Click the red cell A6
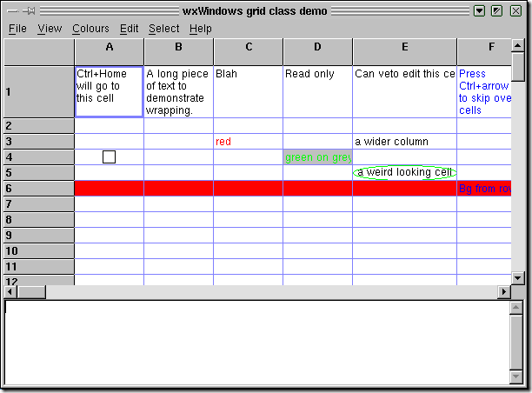 click(109, 189)
